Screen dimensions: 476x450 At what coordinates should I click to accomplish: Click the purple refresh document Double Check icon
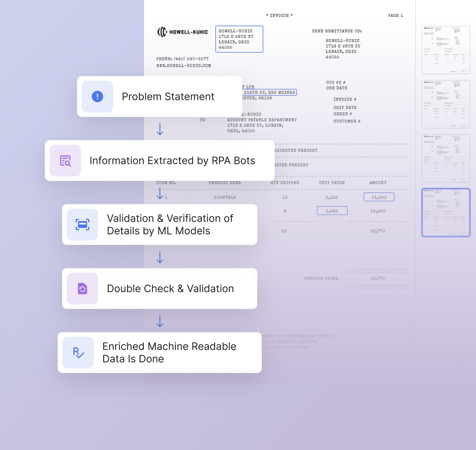coord(82,288)
